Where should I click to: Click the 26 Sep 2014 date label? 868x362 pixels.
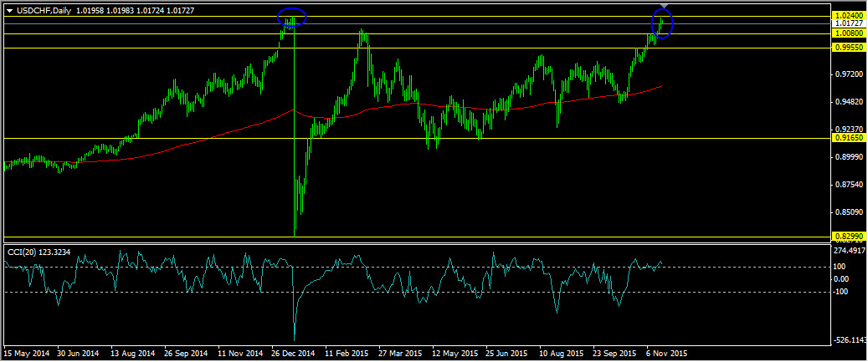187,352
